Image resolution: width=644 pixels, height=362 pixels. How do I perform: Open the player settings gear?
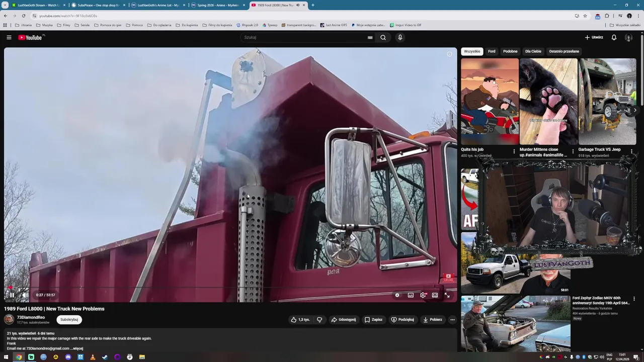click(423, 295)
